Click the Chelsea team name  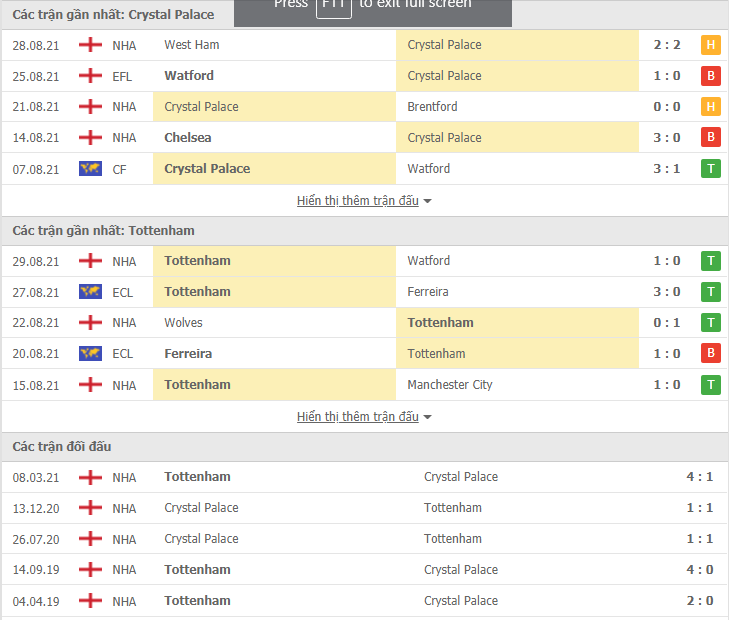tap(188, 138)
